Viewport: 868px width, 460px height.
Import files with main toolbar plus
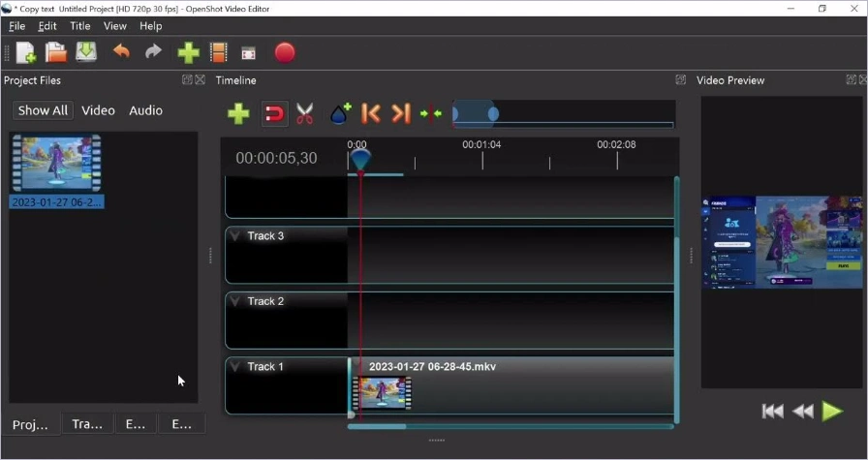(188, 52)
